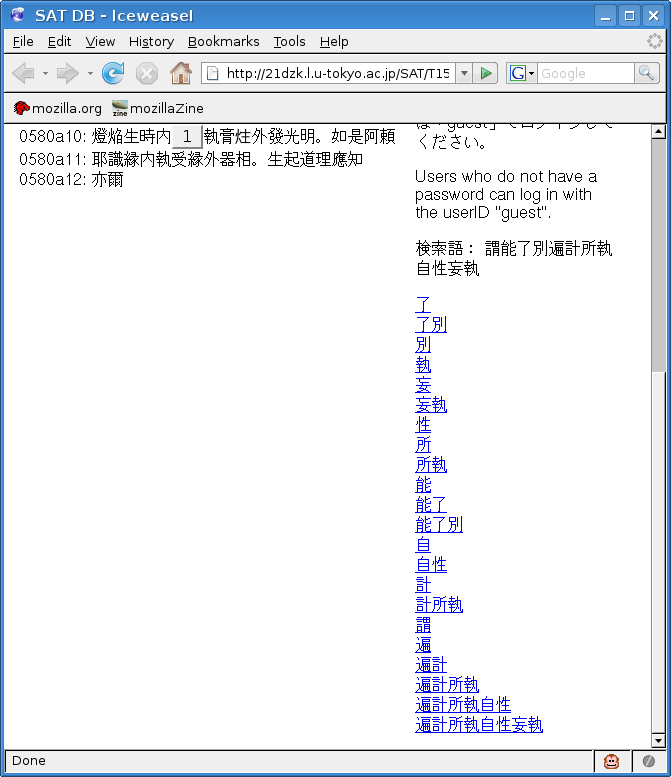Click text line 0580a11
The height and width of the screenshot is (777, 671).
point(191,159)
